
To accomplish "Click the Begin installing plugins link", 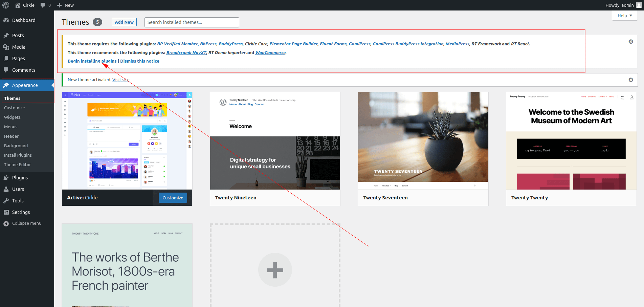I will click(92, 61).
